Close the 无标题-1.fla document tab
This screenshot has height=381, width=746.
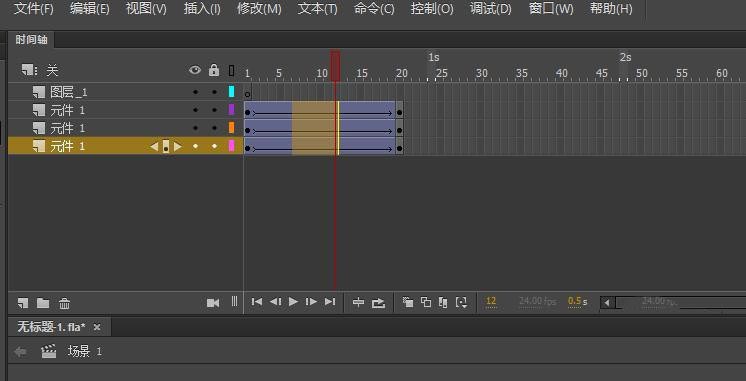pyautogui.click(x=97, y=327)
